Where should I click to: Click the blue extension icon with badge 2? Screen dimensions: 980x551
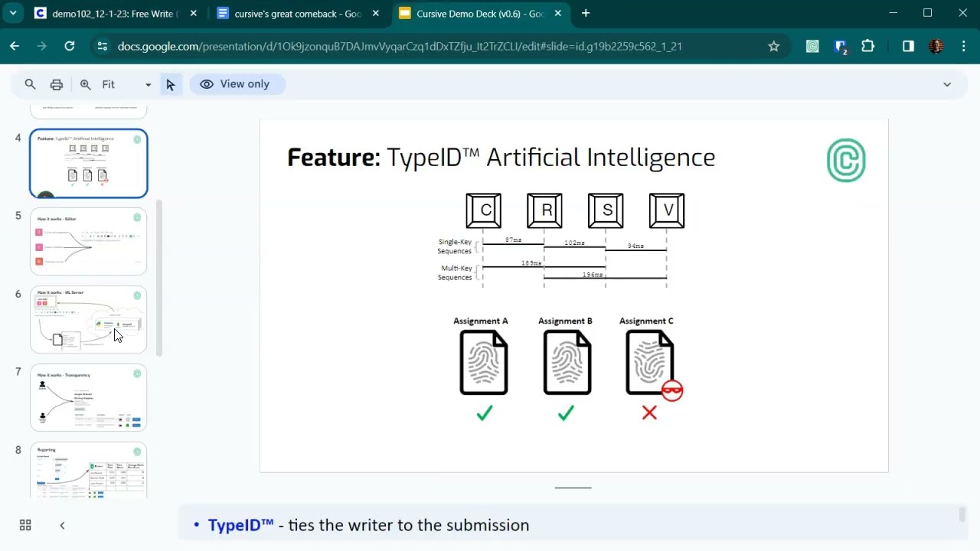coord(841,47)
